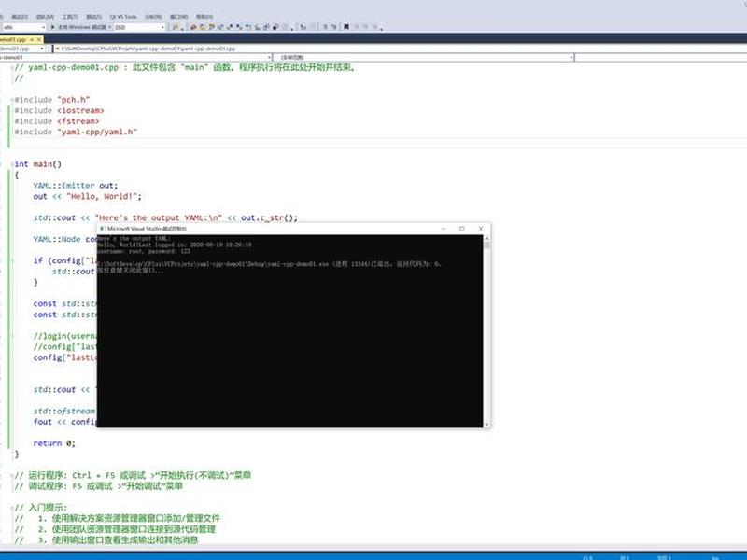The width and height of the screenshot is (747, 560).
Task: Click the console scrollbar down arrow
Action: [486, 424]
